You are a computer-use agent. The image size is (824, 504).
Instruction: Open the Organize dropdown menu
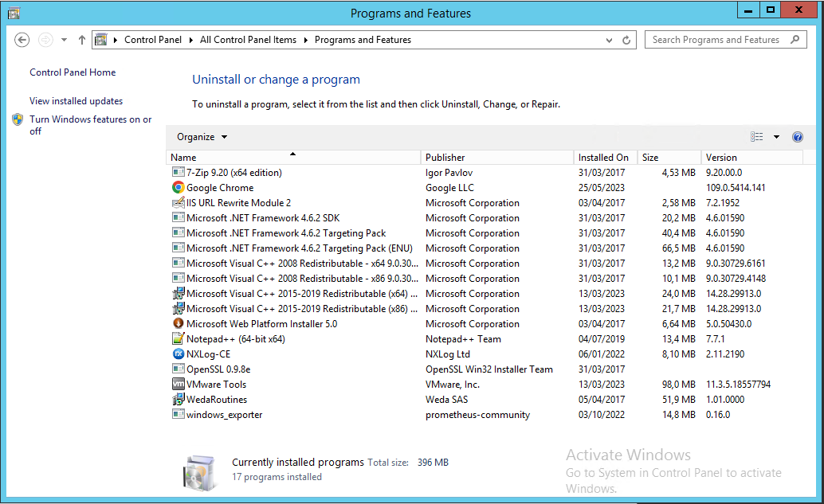coord(202,137)
